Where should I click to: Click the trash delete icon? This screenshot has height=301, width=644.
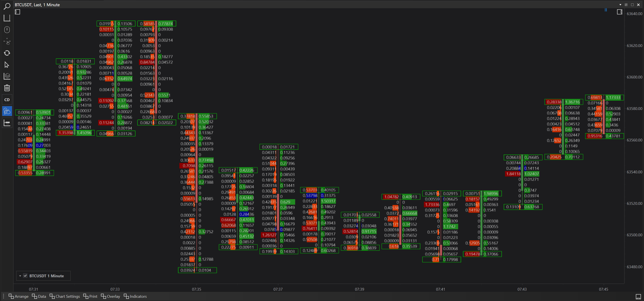point(7,88)
